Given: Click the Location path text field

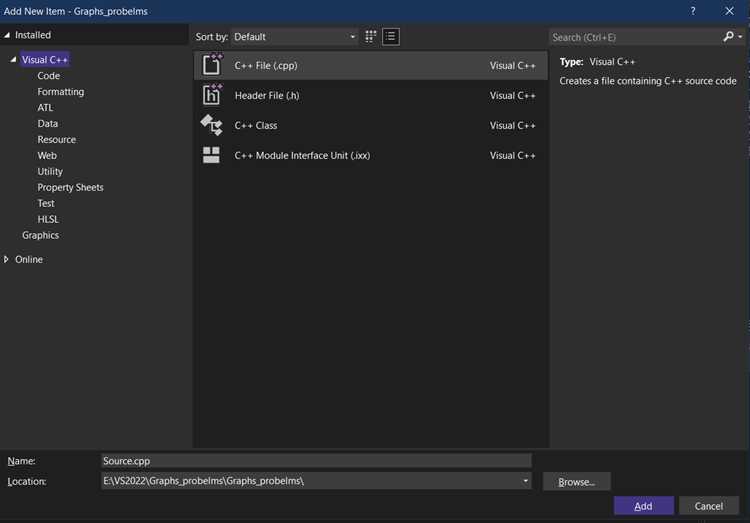Looking at the screenshot, I should coord(310,480).
